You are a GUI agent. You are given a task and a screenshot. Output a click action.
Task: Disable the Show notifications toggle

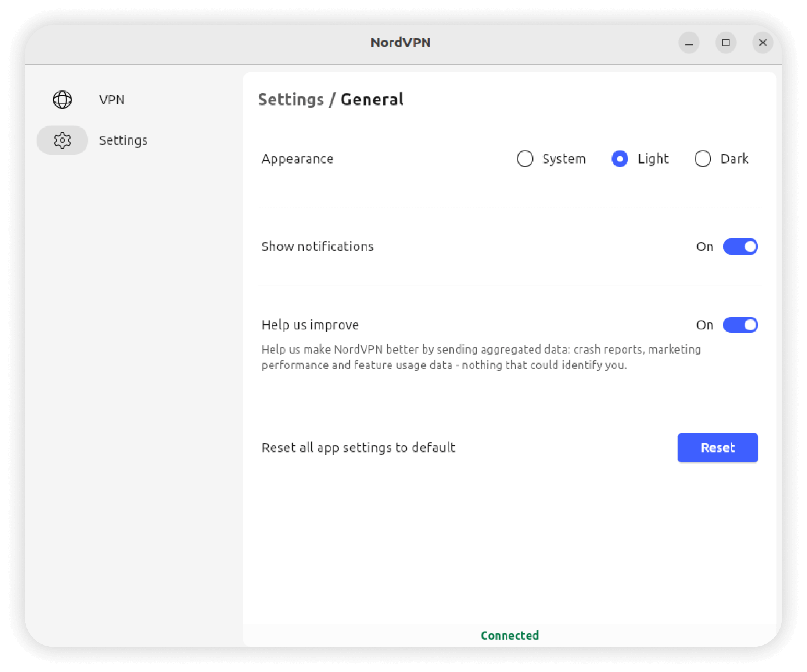point(740,246)
